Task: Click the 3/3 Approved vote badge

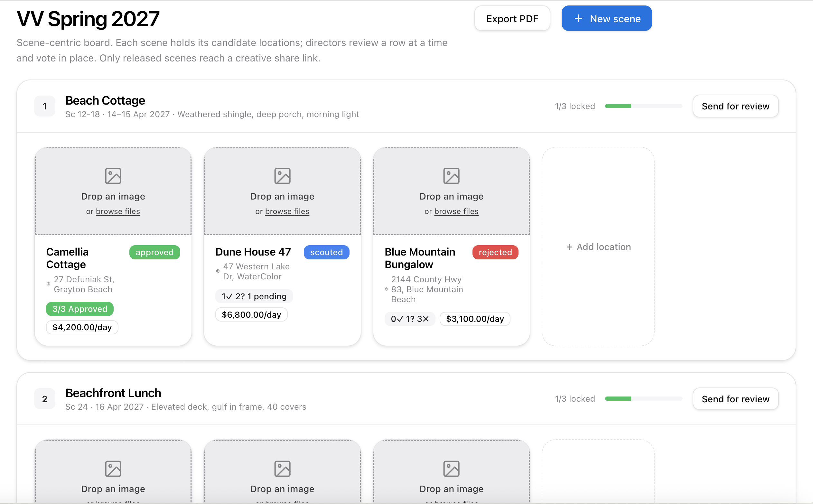Action: pos(80,309)
